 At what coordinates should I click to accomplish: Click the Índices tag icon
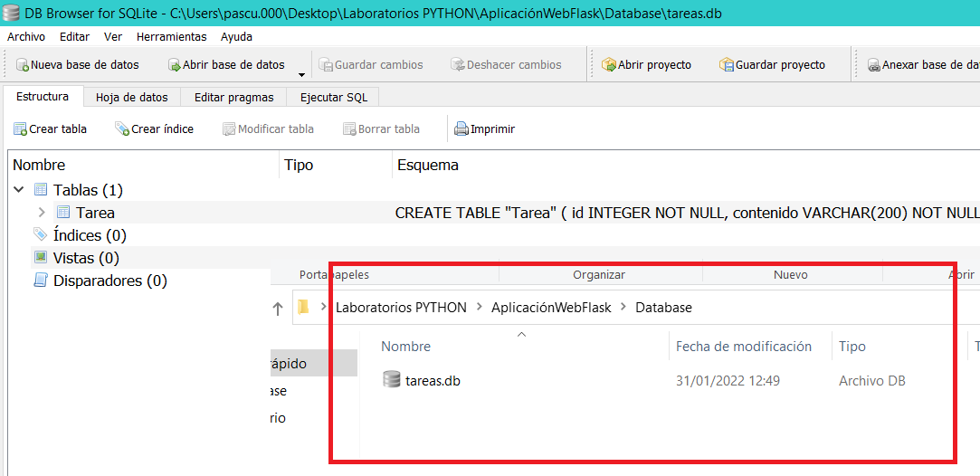pyautogui.click(x=40, y=235)
